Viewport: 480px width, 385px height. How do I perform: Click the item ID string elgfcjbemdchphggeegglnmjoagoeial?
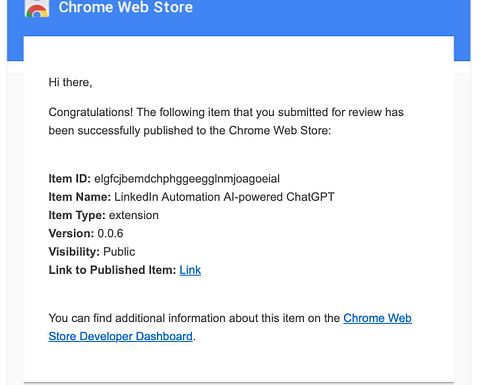tap(187, 179)
